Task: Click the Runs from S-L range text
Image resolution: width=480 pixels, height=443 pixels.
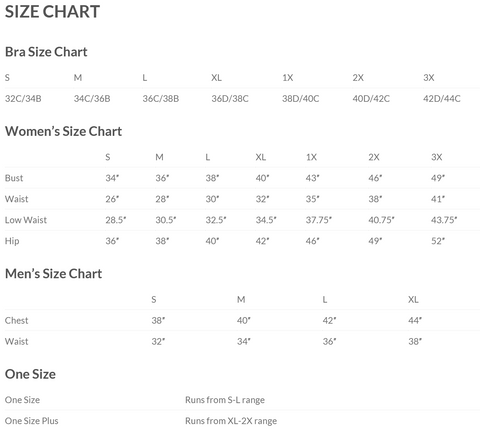Action: coord(225,400)
